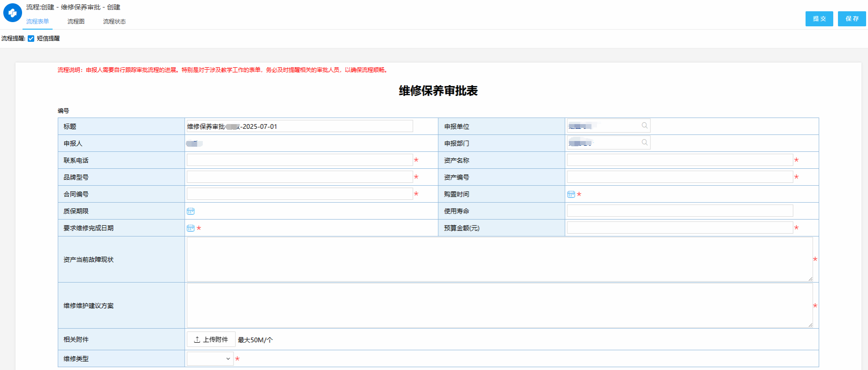
Task: Toggle the 短信提醒 checkbox
Action: click(31, 39)
